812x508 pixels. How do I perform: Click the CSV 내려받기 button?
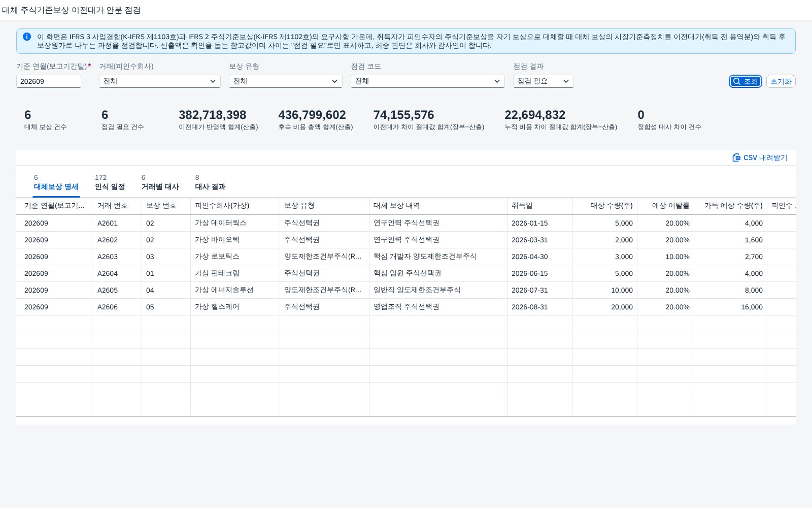pyautogui.click(x=760, y=157)
